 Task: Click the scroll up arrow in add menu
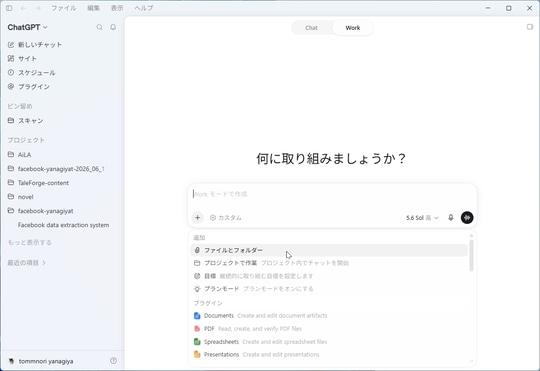point(471,236)
